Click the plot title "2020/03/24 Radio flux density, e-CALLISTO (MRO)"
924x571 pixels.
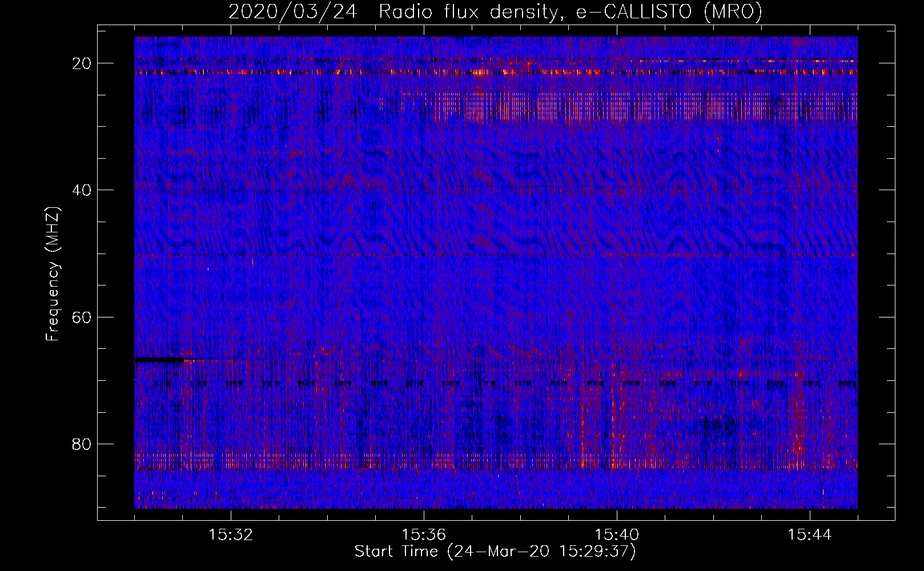click(495, 12)
